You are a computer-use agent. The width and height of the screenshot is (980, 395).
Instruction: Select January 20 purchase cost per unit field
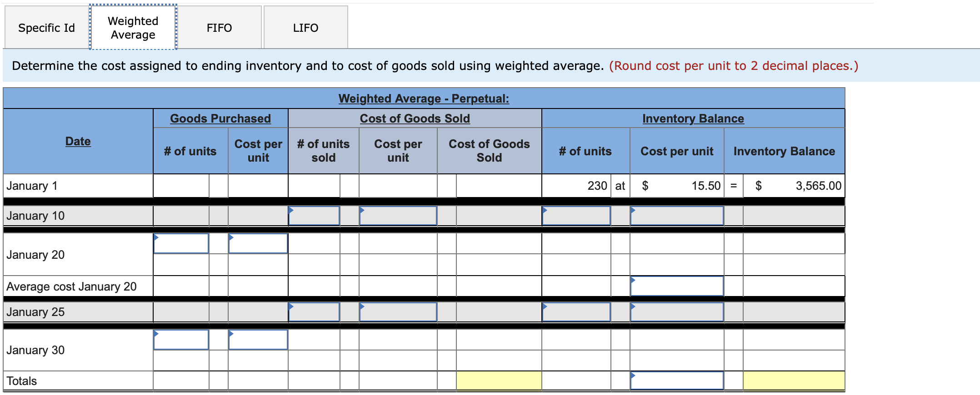258,243
